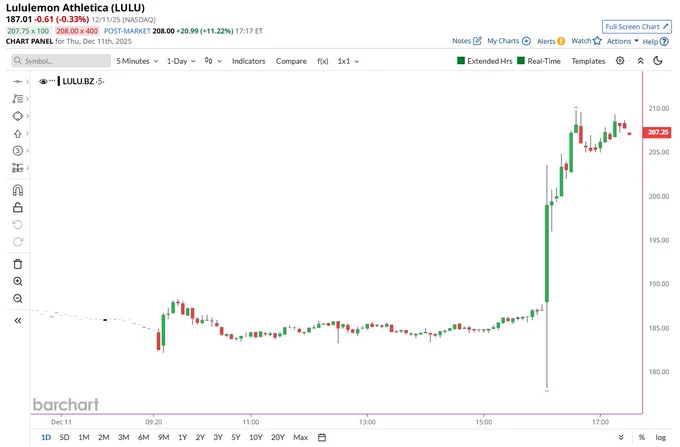Switch axis to percent scale
Image resolution: width=680 pixels, height=447 pixels.
[x=642, y=437]
